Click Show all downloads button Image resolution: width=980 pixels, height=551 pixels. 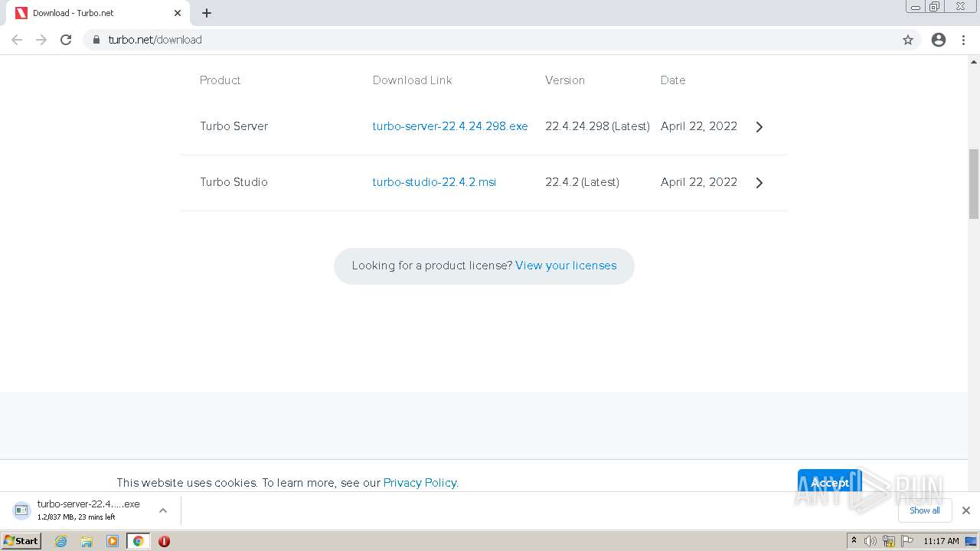pyautogui.click(x=925, y=510)
